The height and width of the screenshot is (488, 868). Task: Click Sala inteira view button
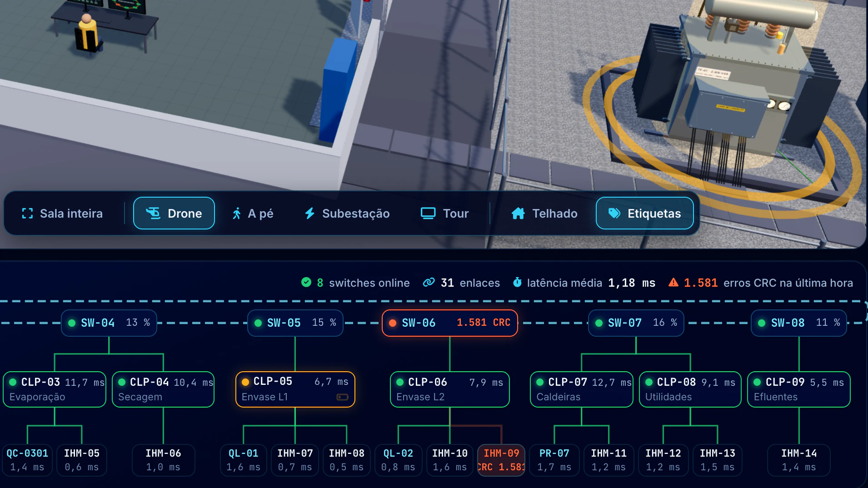(63, 213)
